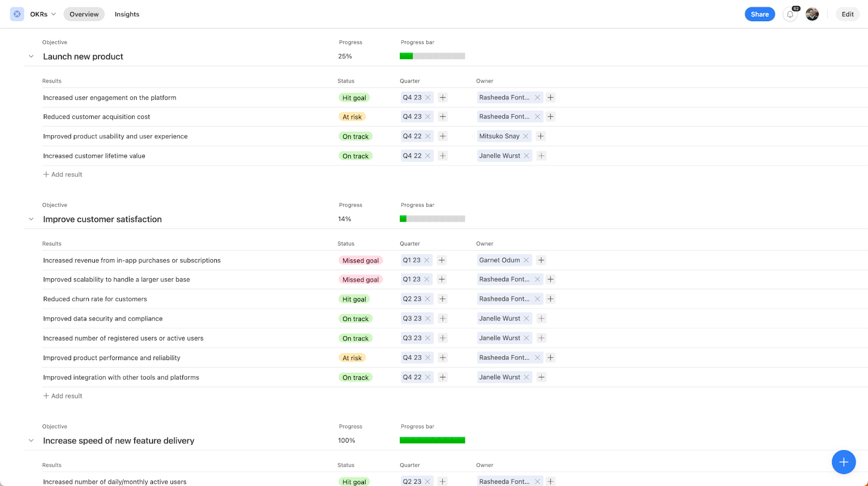Open Missed goal status for Improved scalability row
868x486 pixels.
click(361, 279)
